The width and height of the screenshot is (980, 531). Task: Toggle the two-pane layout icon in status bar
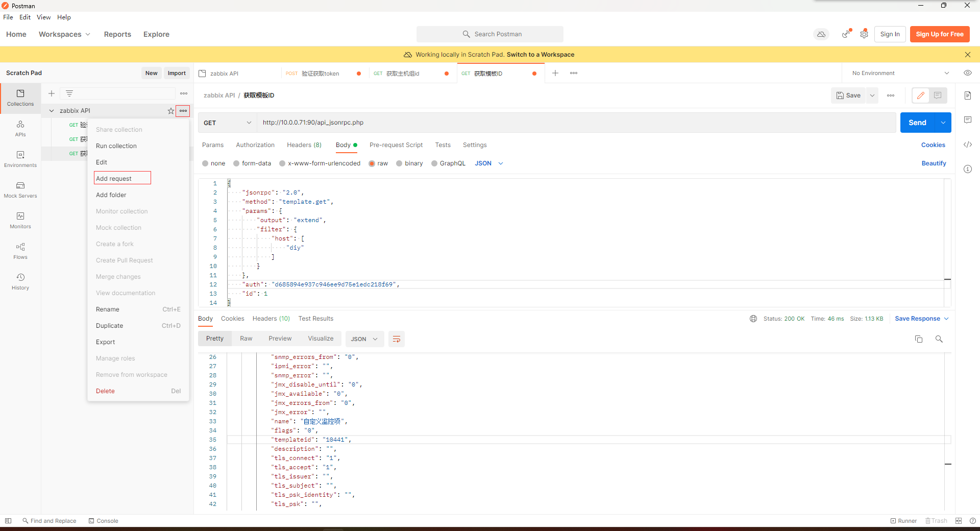pos(959,521)
